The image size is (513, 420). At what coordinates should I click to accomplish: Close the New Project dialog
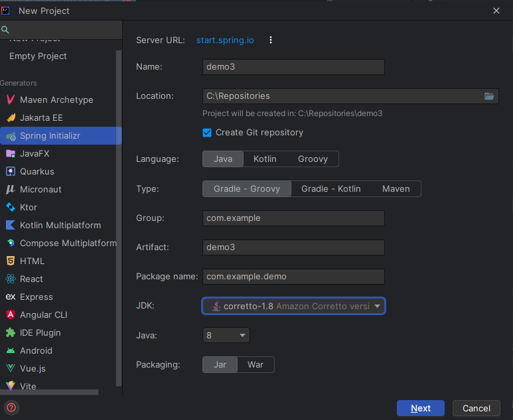496,11
